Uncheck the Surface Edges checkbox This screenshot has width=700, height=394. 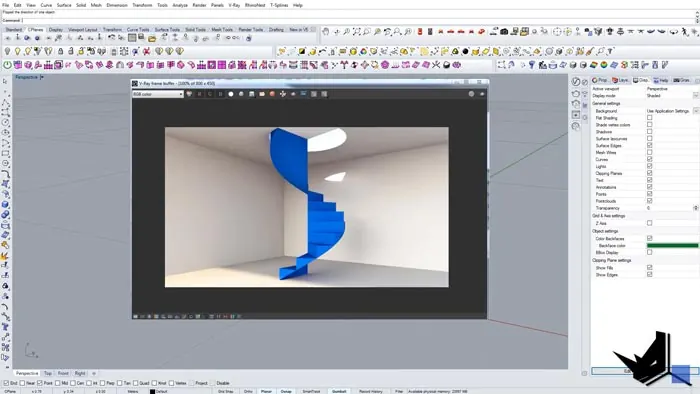tap(650, 145)
